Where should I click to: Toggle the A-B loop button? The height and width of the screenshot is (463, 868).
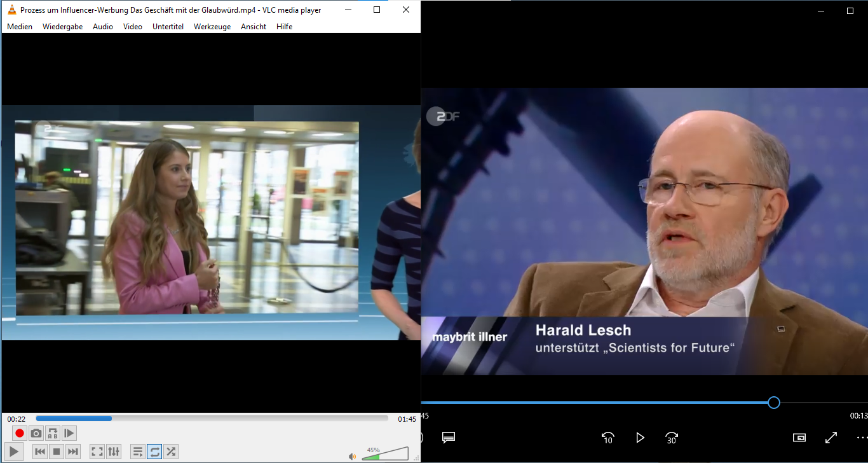(x=53, y=433)
